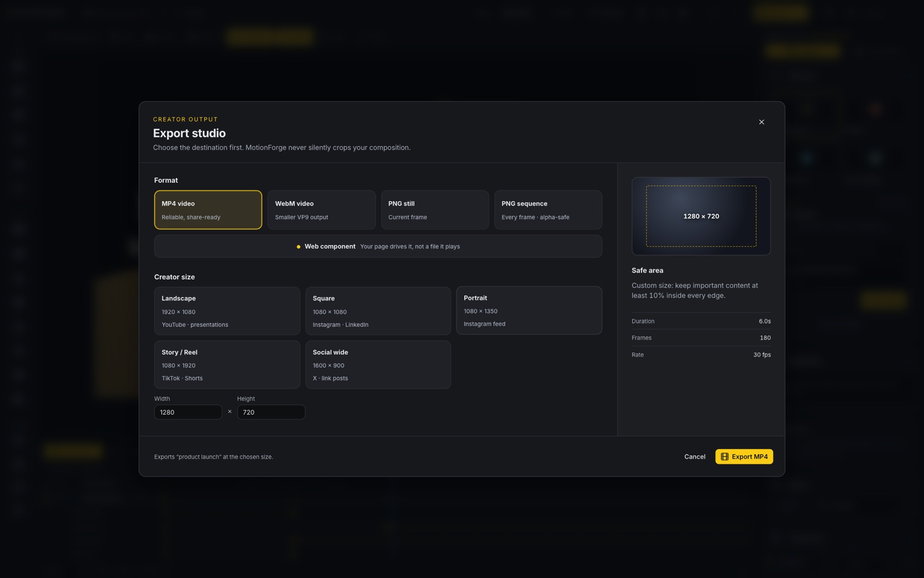Click the CREATOR OUTPUT label

tap(185, 119)
